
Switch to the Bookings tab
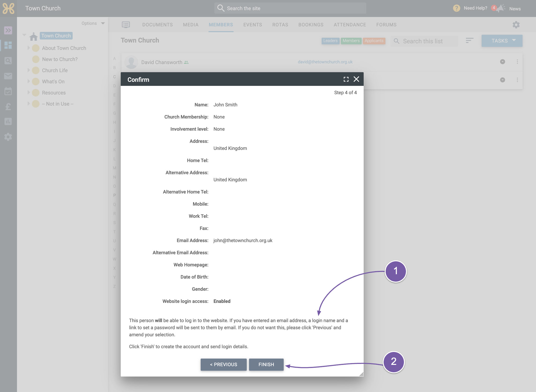tap(311, 25)
